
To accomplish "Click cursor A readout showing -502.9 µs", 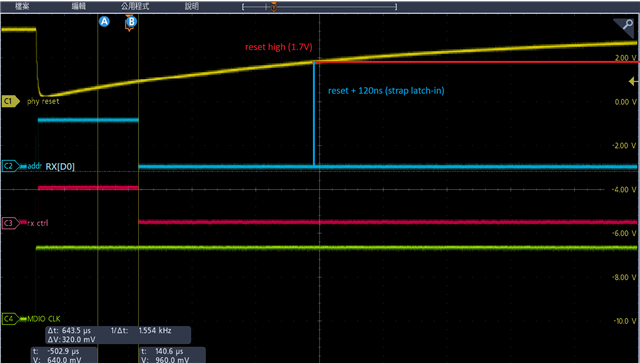I will (x=64, y=355).
